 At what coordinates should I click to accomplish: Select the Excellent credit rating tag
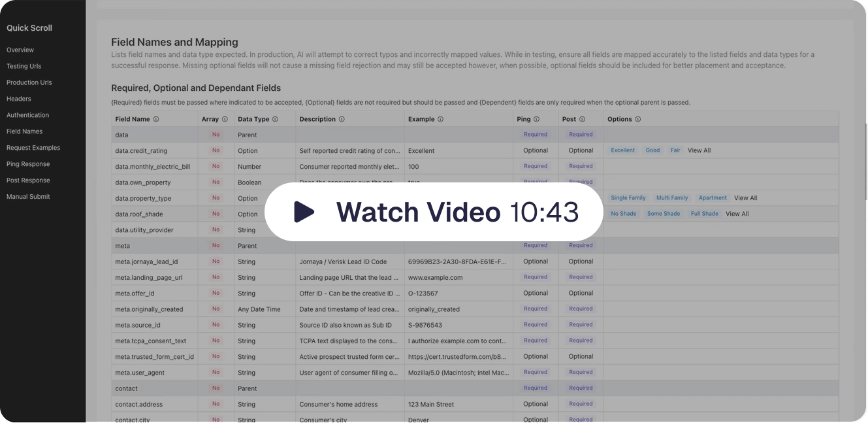point(622,150)
